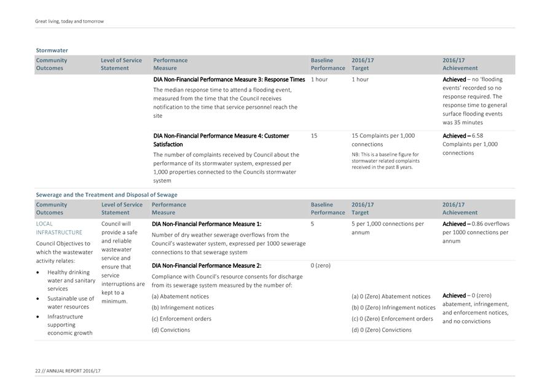Viewport: 550px width, 392px height.
Task: Click 'Sewerage and the Treatment and Disposal of Sewage' heading
Action: pos(107,195)
